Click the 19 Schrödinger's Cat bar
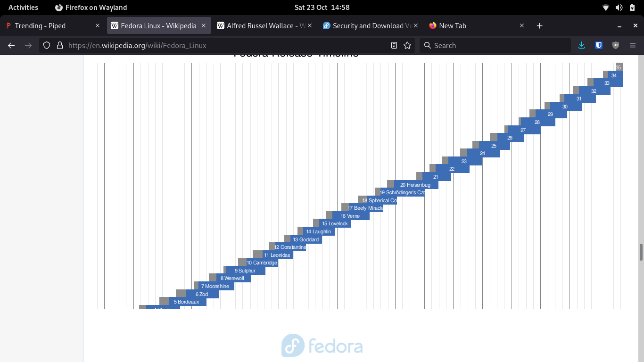644x362 pixels. point(403,192)
